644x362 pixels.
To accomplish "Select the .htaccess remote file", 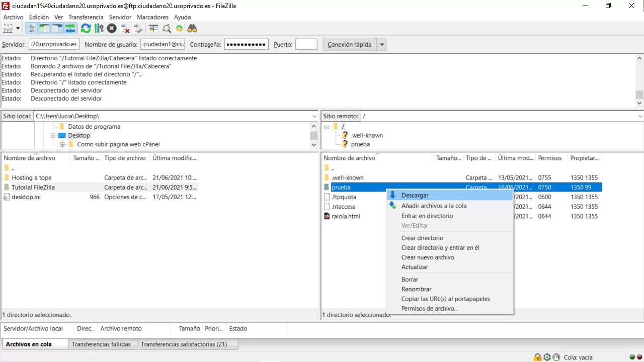I will [343, 207].
